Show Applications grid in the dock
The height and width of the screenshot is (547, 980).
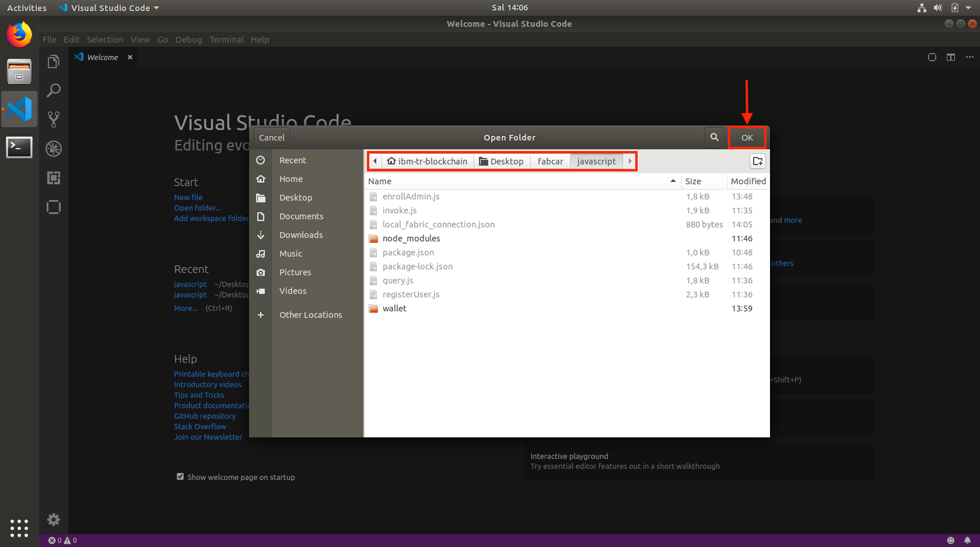(19, 528)
